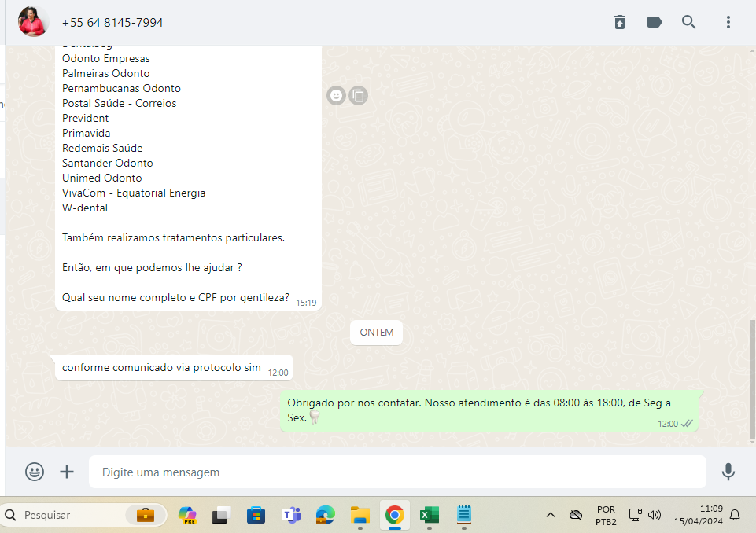
Task: Launch Microsoft Store from taskbar
Action: pos(256,515)
